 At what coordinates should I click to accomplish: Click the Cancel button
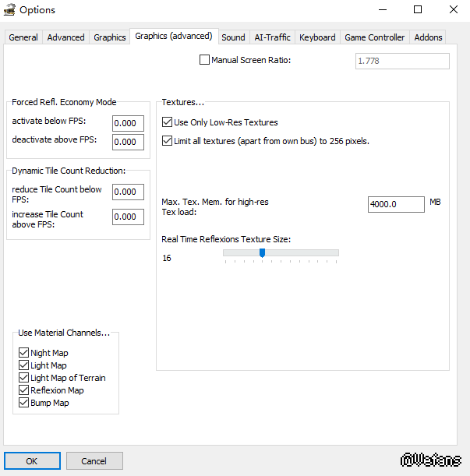pyautogui.click(x=94, y=461)
